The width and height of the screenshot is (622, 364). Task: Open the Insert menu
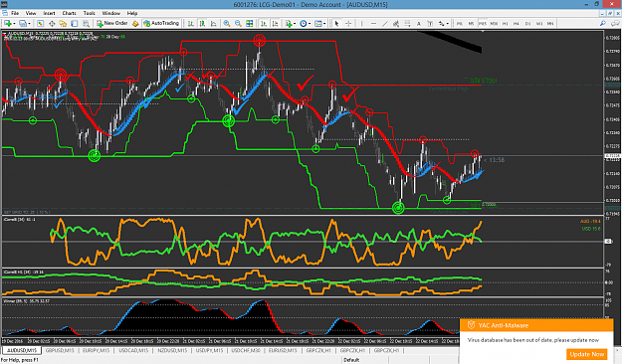click(49, 13)
